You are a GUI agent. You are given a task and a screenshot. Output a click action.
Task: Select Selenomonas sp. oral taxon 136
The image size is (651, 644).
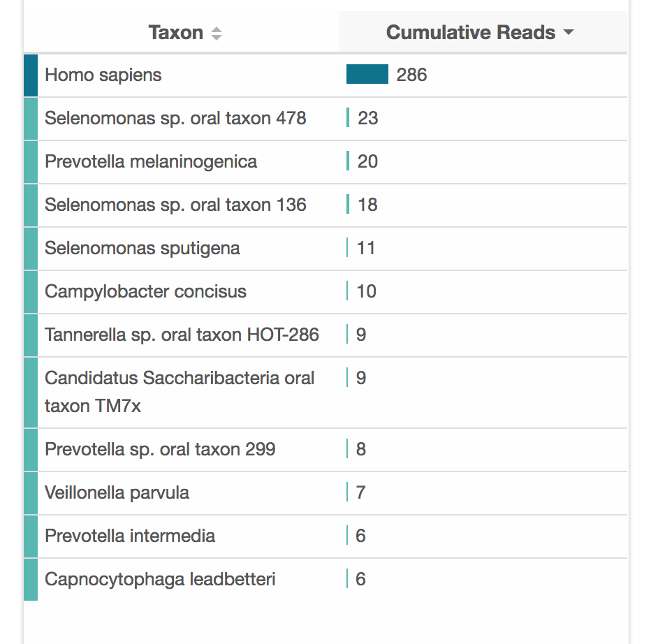point(175,205)
